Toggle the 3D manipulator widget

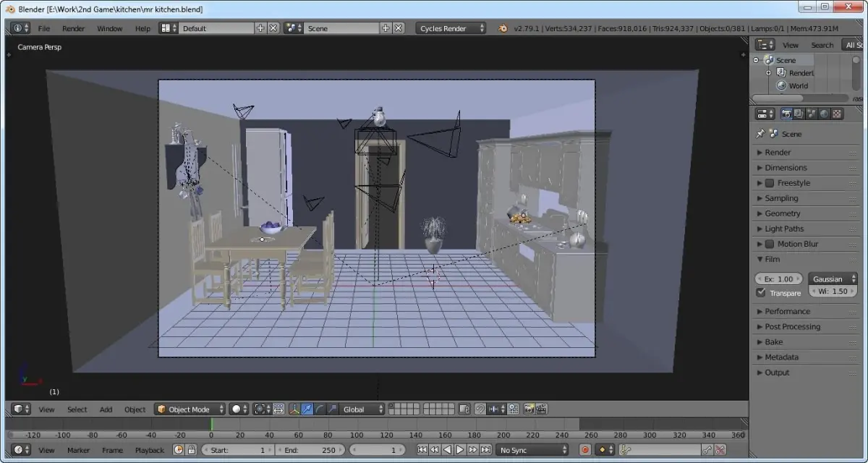click(295, 409)
